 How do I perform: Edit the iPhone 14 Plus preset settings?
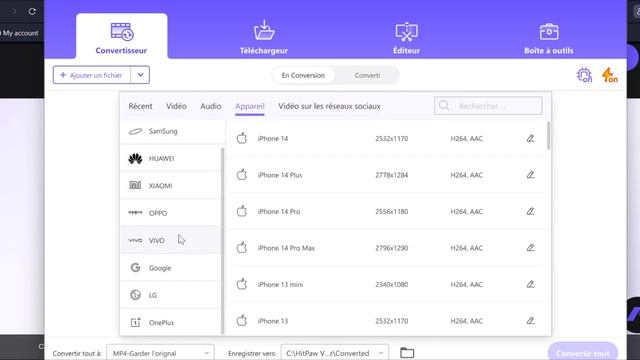tap(530, 175)
